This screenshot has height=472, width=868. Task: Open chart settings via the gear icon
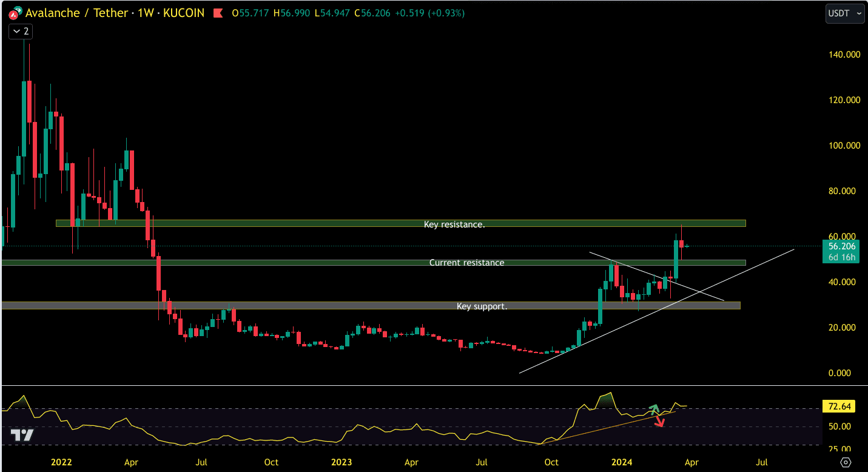coord(846,462)
